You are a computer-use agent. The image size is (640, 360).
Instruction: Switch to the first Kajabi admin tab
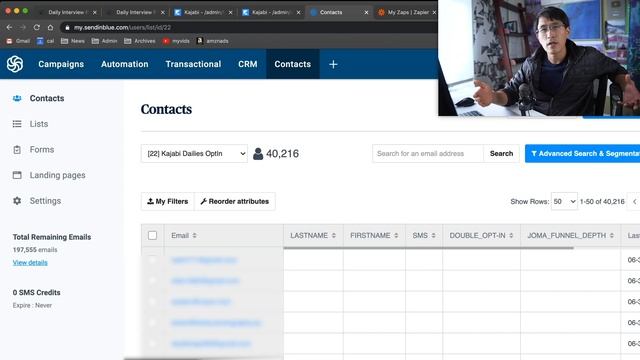[x=203, y=12]
